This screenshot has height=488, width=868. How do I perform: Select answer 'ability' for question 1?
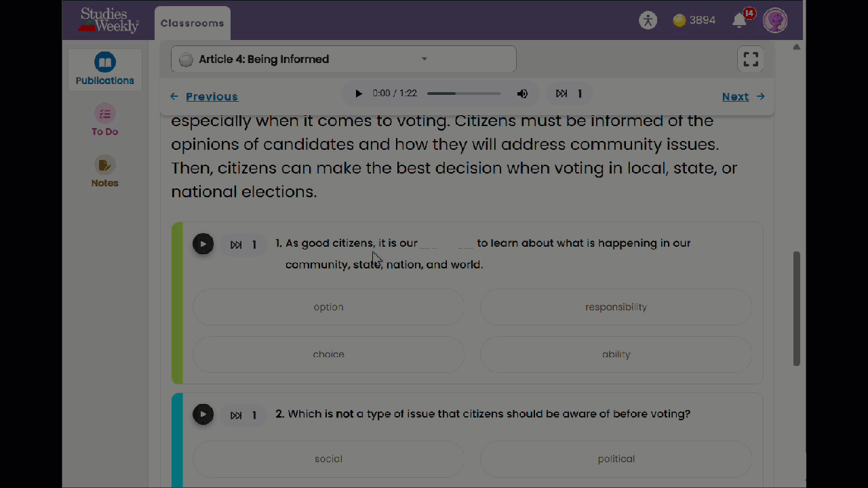click(x=616, y=354)
